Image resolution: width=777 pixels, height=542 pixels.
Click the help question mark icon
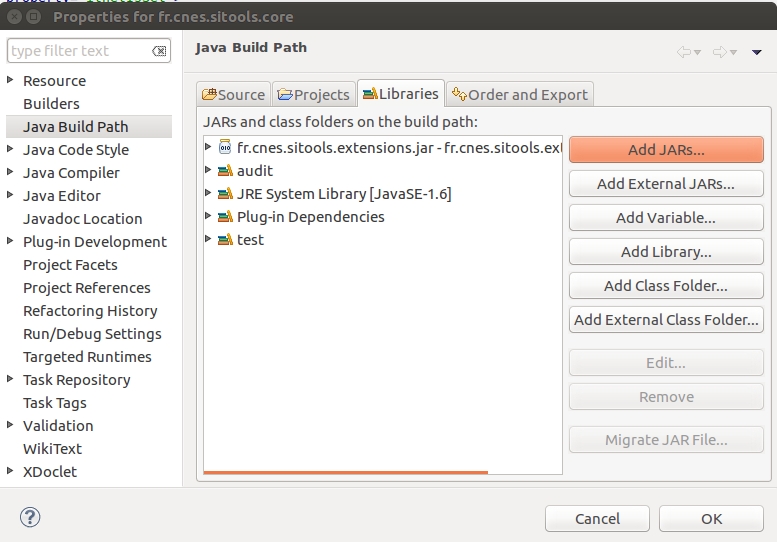pyautogui.click(x=29, y=517)
